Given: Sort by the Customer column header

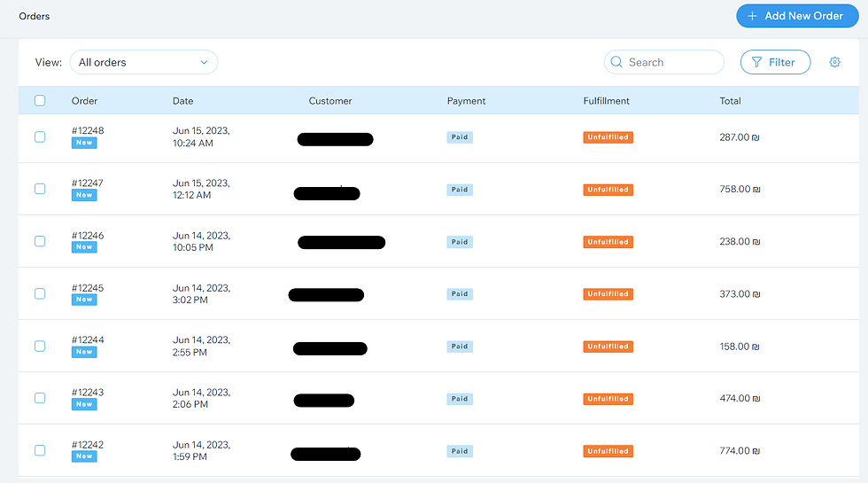Looking at the screenshot, I should pyautogui.click(x=329, y=101).
